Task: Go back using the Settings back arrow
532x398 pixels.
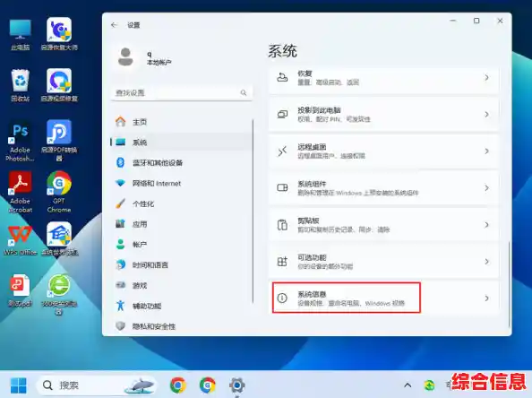Action: (x=114, y=25)
